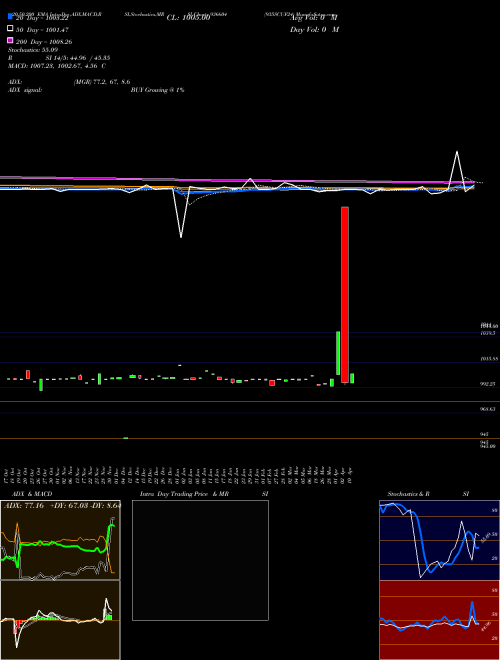The image size is (500, 660).
Task: Click the dark red RSI chart panel
Action: (x=439, y=620)
